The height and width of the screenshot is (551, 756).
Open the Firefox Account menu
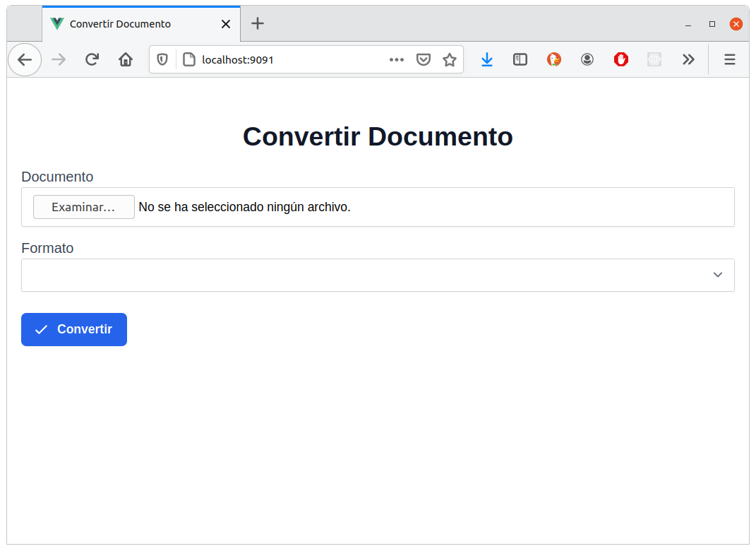[x=587, y=59]
